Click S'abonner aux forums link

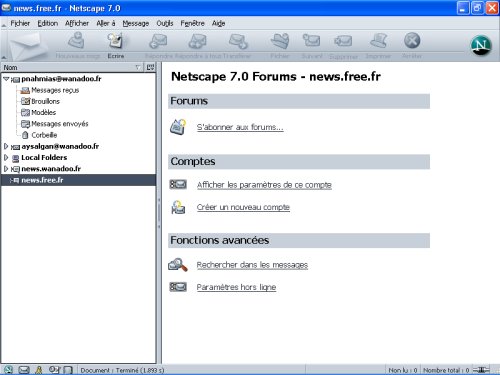coord(240,127)
